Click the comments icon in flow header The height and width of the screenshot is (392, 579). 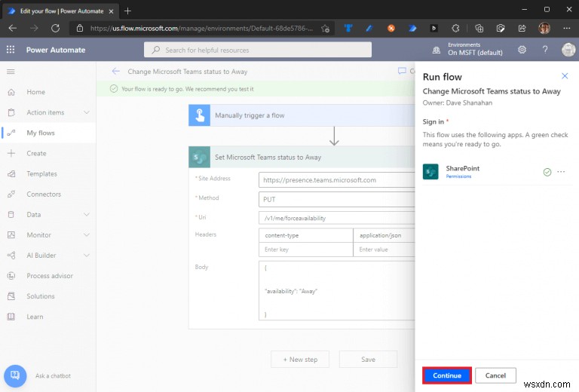[402, 71]
